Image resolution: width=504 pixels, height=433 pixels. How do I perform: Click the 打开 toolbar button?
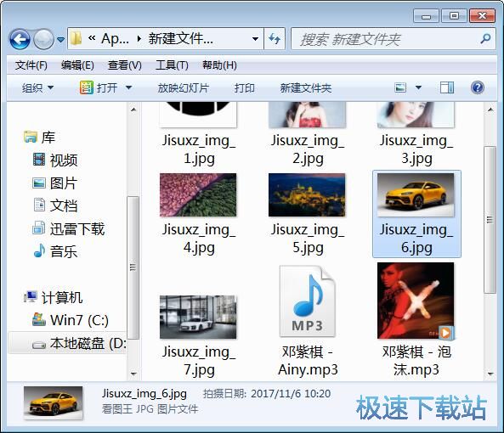pos(99,87)
